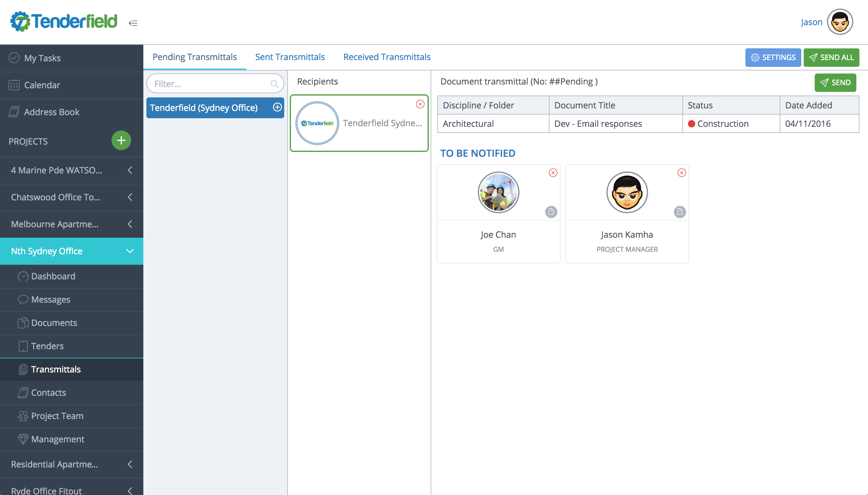Switch to the Sent Transmittals tab
Image resolution: width=868 pixels, height=495 pixels.
click(290, 57)
